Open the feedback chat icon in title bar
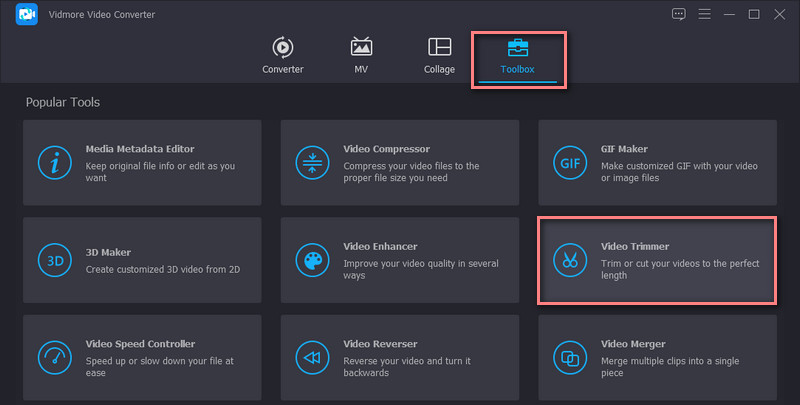Screen dimensions: 800x405 (679, 14)
